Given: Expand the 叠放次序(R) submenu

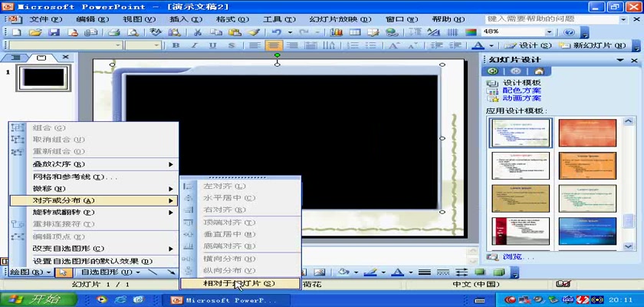Looking at the screenshot, I should click(x=94, y=164).
